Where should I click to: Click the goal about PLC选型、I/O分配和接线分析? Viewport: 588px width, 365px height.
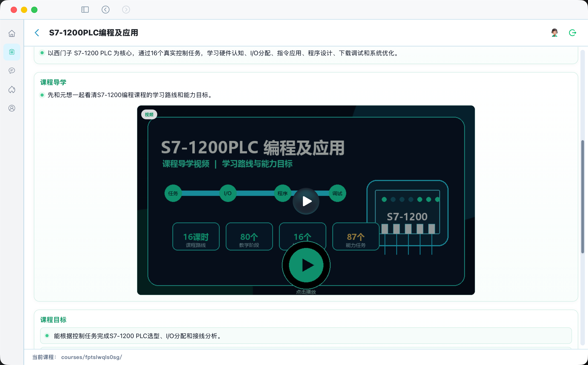point(306,336)
